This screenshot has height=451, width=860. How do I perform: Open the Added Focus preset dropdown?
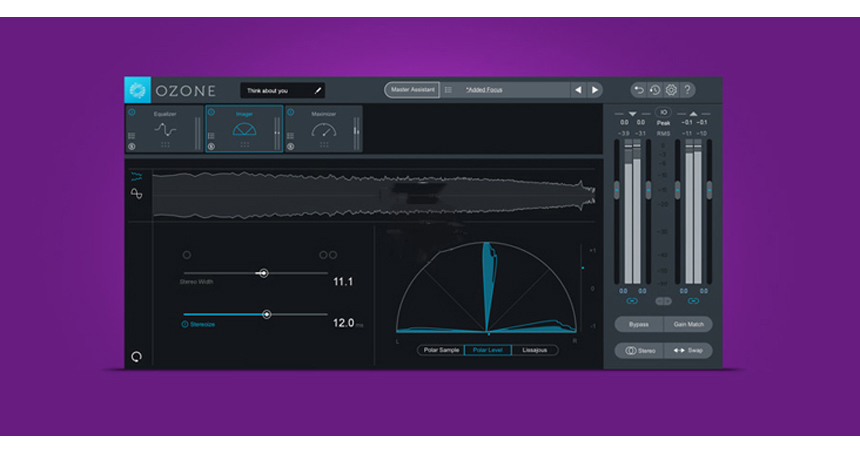click(x=507, y=90)
